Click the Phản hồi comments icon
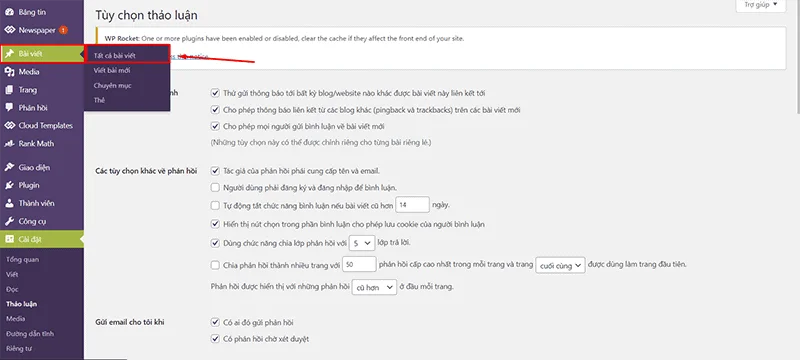The height and width of the screenshot is (360, 800). click(9, 108)
